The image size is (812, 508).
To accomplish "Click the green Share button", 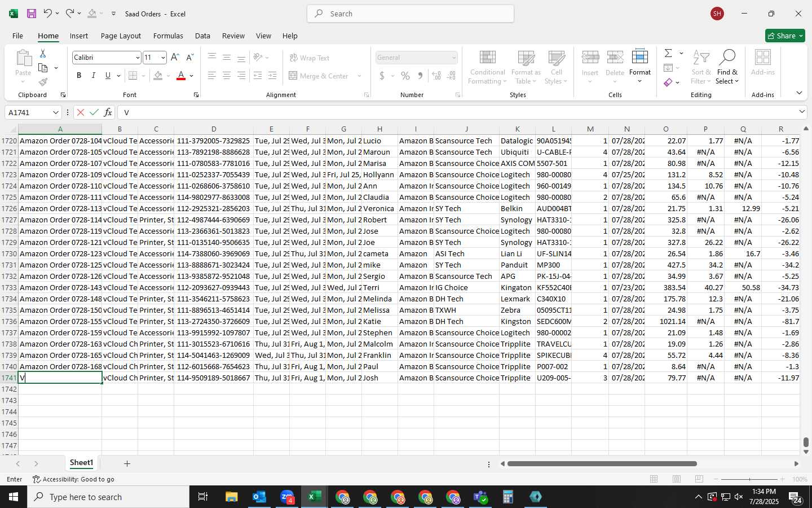I will click(785, 36).
